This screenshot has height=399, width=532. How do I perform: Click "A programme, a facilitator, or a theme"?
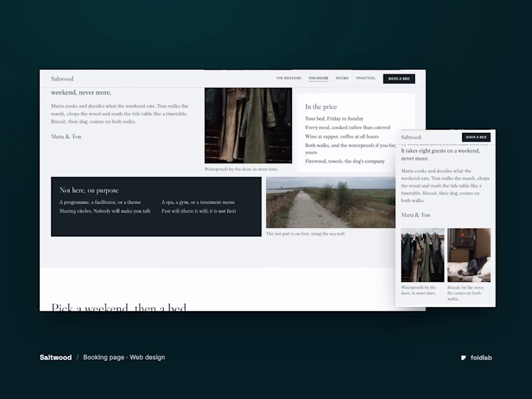[x=100, y=202]
